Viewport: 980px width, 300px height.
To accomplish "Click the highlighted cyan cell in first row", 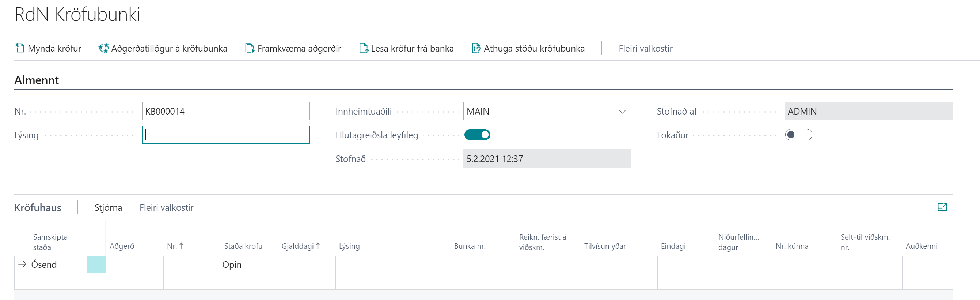I will click(96, 264).
